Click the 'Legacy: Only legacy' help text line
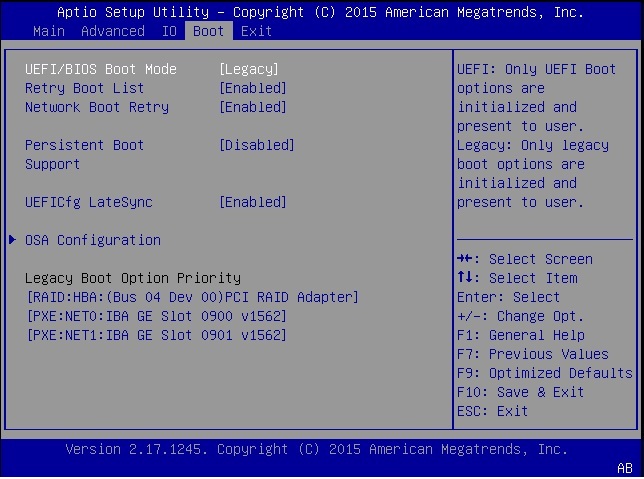Screen dimensions: 644x479 tap(533, 145)
